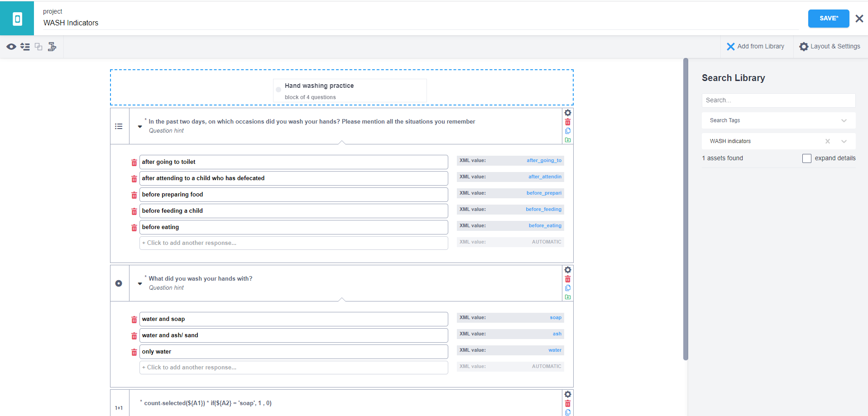The height and width of the screenshot is (416, 868).
Task: Click the SAVE button
Action: click(x=828, y=18)
